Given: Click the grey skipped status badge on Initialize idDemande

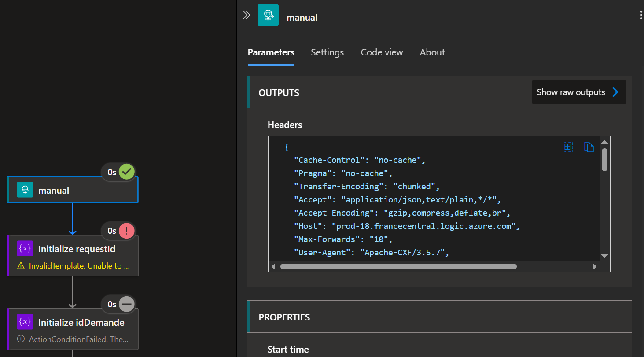Looking at the screenshot, I should pyautogui.click(x=127, y=304).
